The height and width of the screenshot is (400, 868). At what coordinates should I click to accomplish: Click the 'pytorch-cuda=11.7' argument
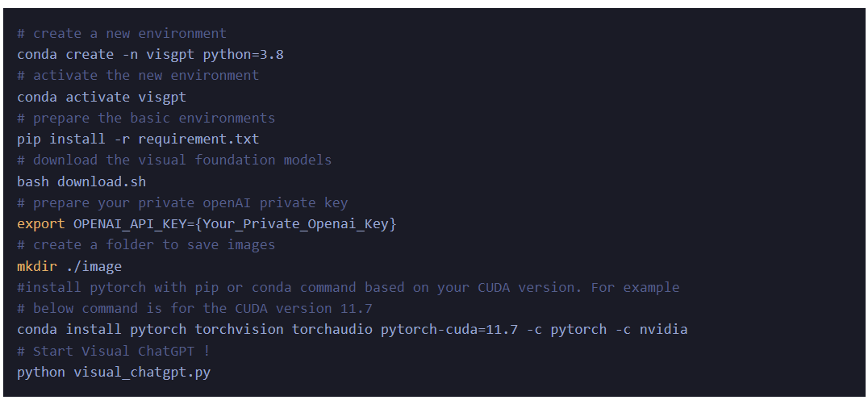coord(449,330)
